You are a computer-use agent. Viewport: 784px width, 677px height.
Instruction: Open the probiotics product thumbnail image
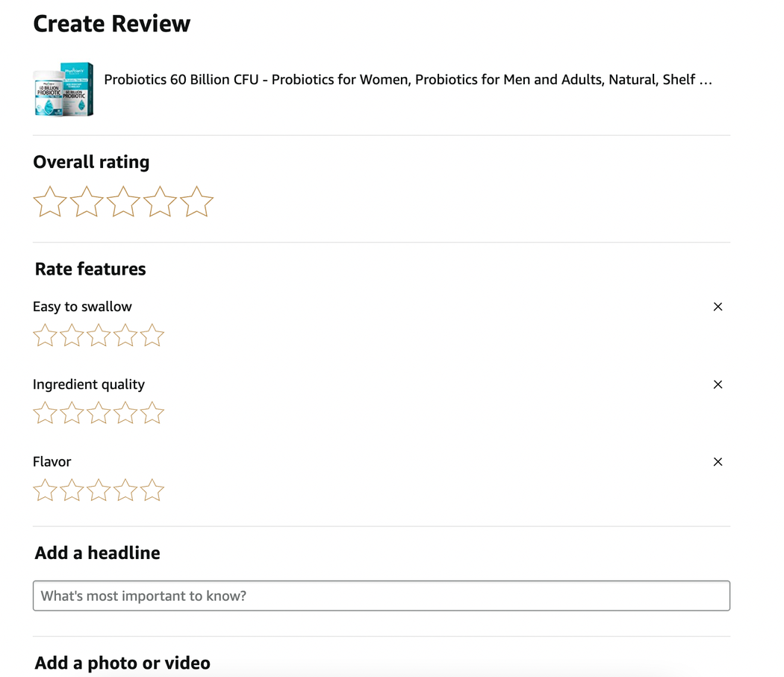pyautogui.click(x=63, y=90)
